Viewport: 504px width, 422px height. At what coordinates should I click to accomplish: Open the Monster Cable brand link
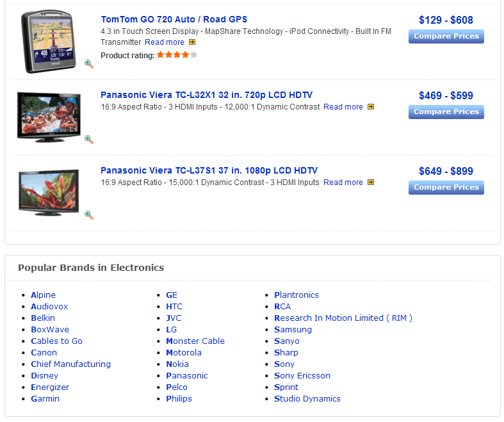[x=195, y=341]
